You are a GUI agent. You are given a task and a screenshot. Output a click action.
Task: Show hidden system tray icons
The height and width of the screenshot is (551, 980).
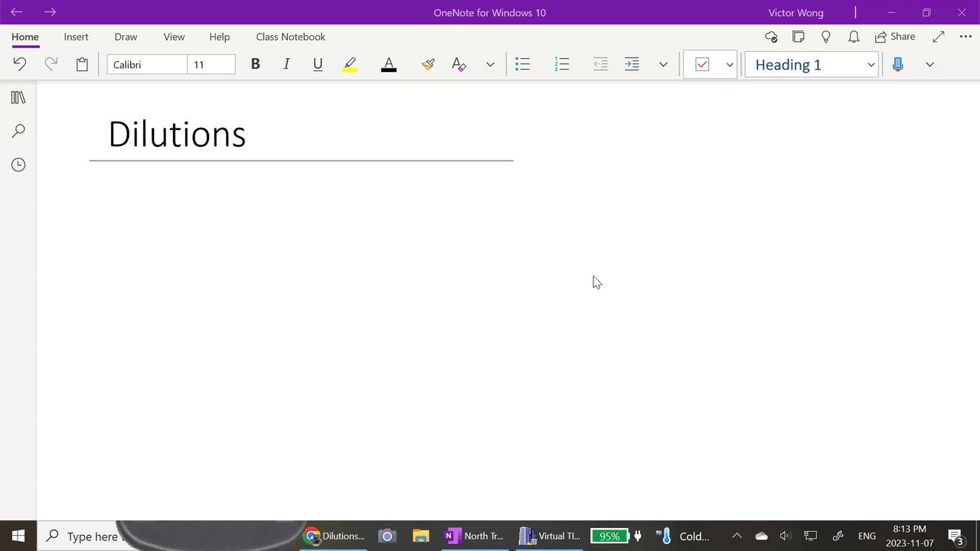(x=737, y=536)
